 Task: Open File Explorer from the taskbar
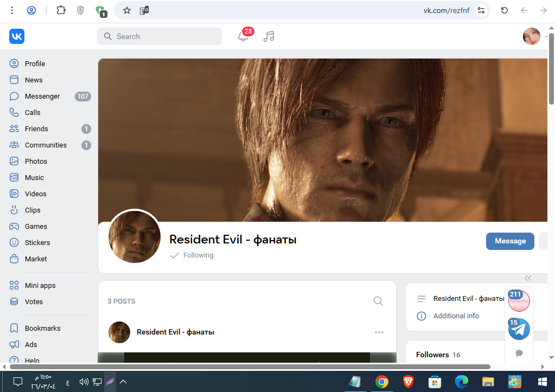click(488, 382)
